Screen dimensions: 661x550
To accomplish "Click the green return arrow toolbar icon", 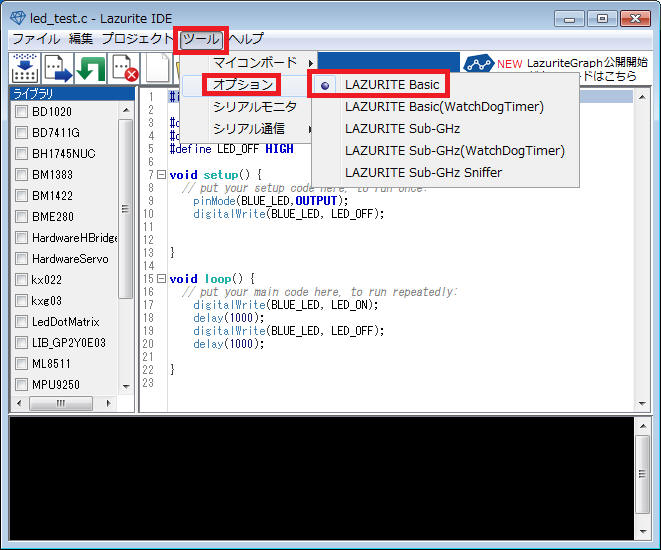I will [x=91, y=68].
